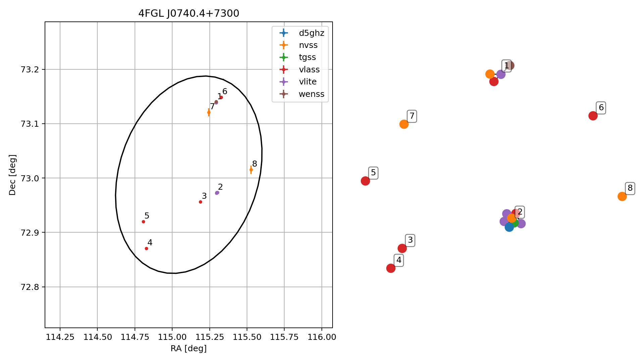Click red dot beside label 4, right panel

391,268
